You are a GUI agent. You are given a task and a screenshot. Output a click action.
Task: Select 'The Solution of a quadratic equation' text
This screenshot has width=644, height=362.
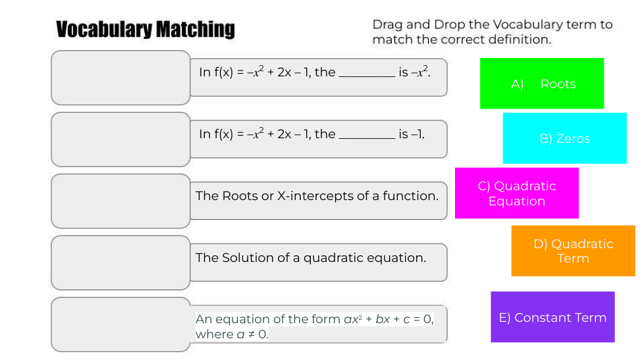point(311,258)
